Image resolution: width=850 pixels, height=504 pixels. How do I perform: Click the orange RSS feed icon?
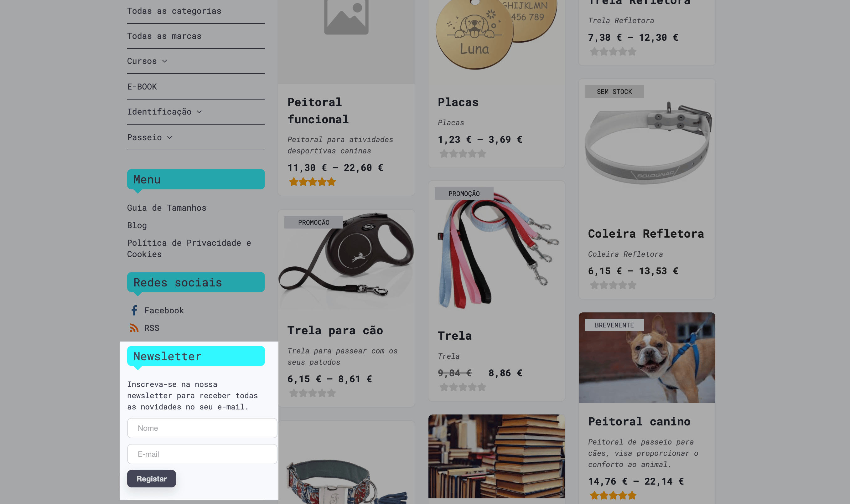(x=134, y=328)
